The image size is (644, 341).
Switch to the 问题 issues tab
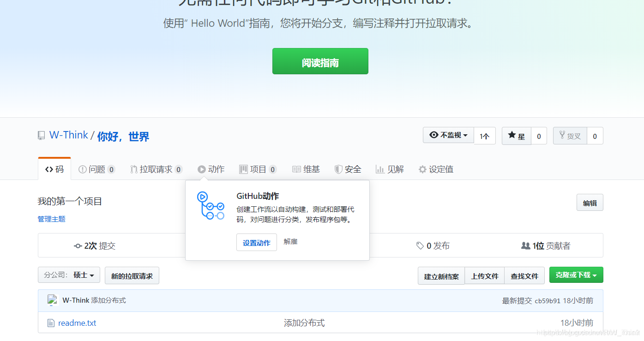coord(96,169)
